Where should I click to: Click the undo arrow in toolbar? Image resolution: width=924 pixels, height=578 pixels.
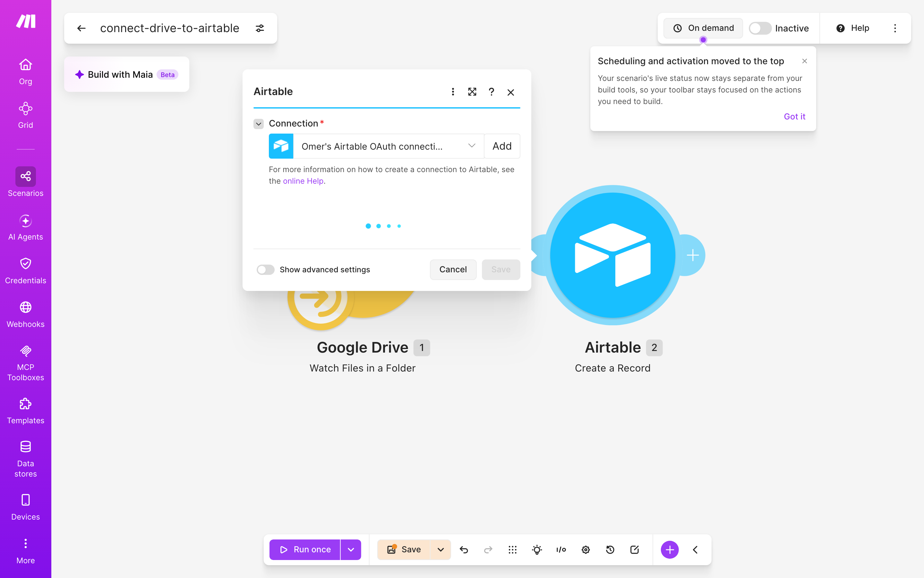pos(464,549)
